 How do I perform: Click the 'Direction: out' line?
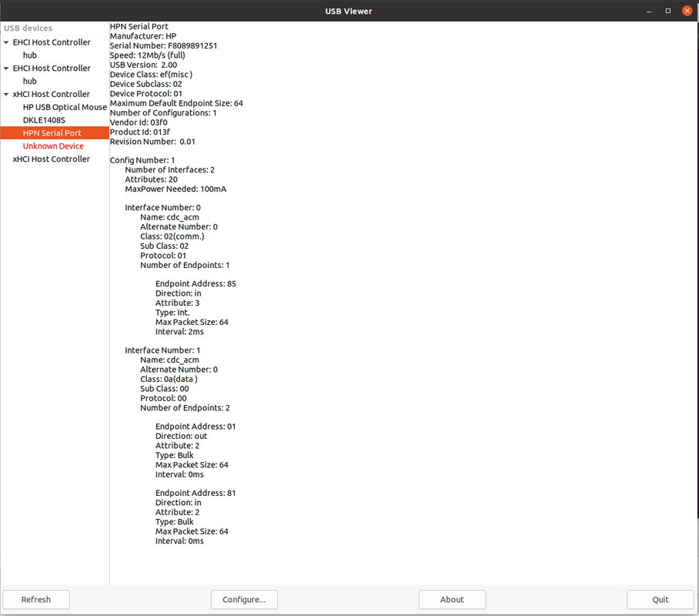tap(182, 437)
